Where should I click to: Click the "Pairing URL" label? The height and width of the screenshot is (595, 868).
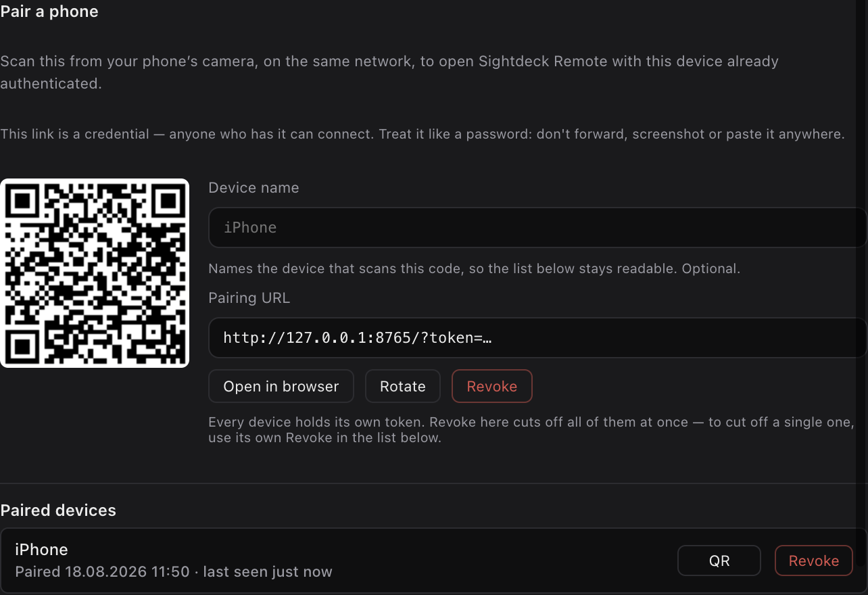249,298
